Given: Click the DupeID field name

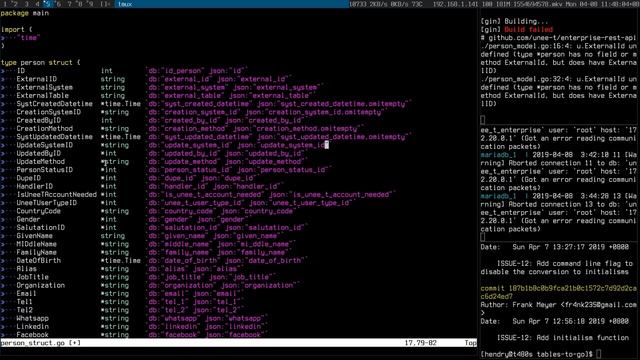Looking at the screenshot, I should pos(29,178).
